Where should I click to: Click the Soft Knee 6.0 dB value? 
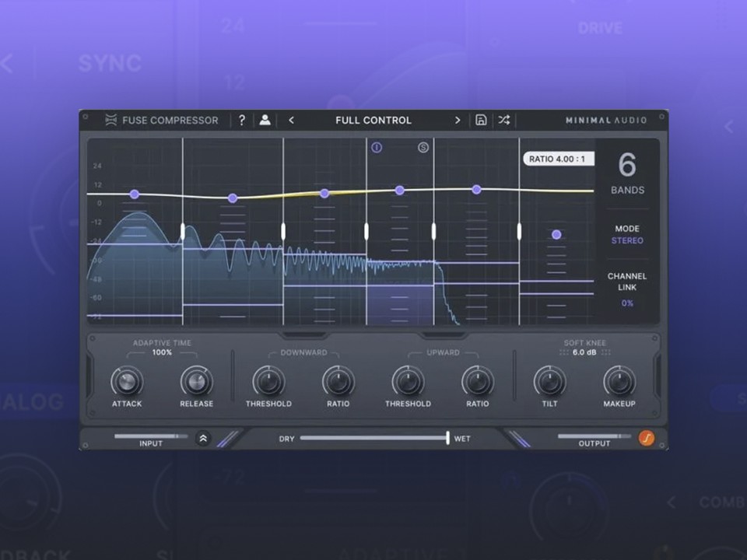584,353
